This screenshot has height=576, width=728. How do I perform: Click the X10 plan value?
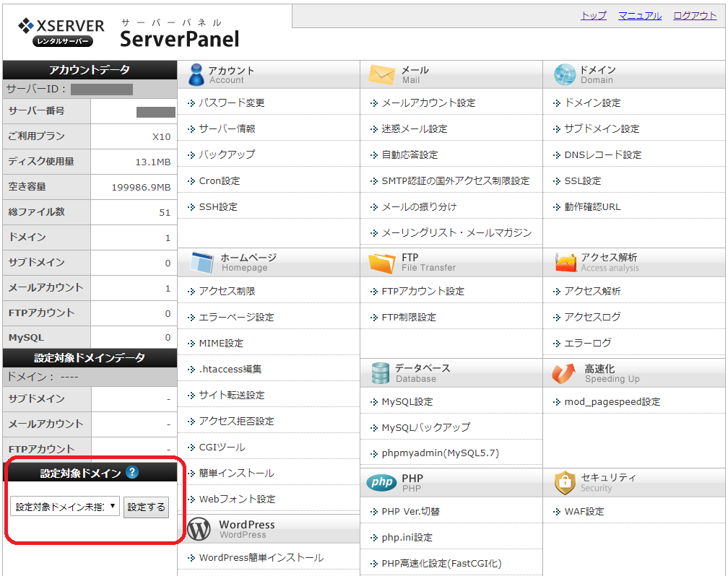point(161,136)
